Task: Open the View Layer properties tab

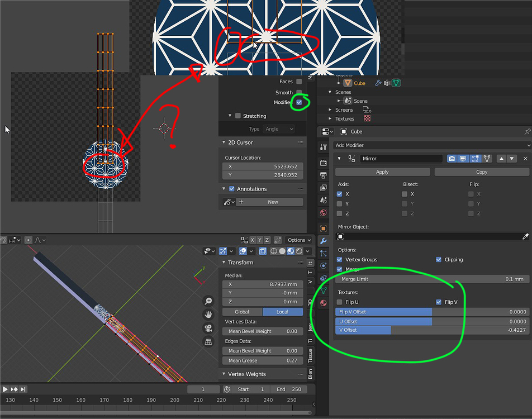Action: click(x=324, y=188)
